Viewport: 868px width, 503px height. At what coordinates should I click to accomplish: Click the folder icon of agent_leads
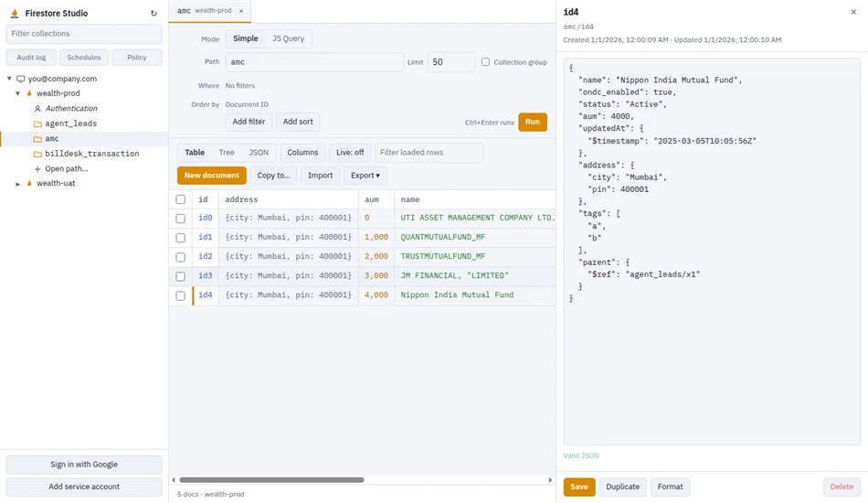(37, 123)
